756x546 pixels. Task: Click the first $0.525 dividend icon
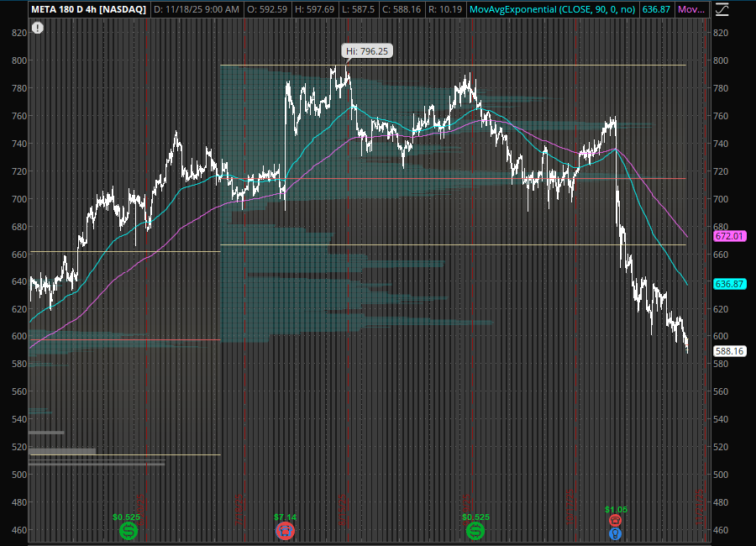(129, 531)
